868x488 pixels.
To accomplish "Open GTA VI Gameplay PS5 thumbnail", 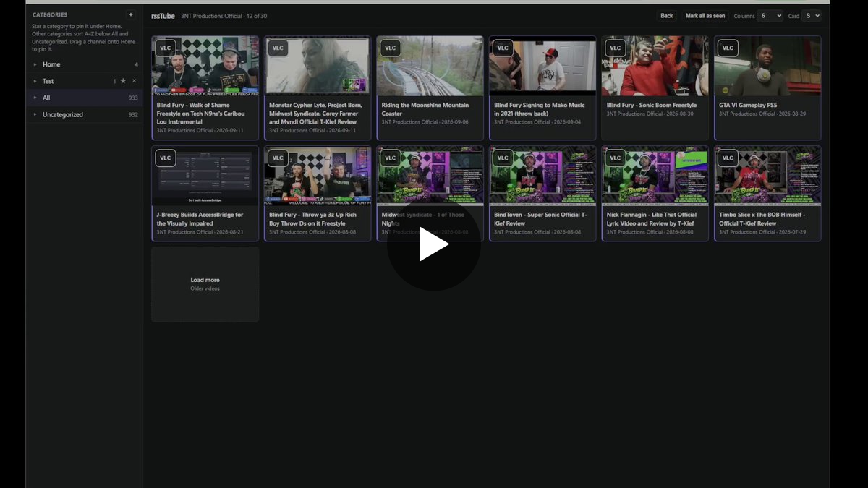I will 767,66.
